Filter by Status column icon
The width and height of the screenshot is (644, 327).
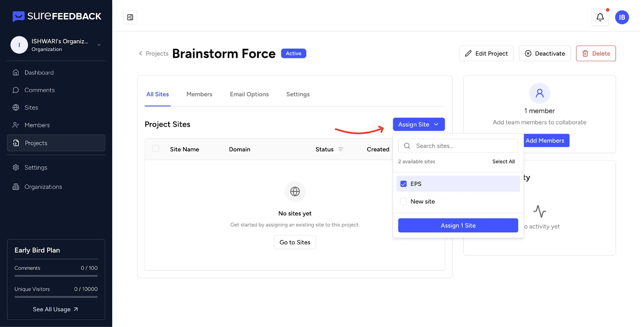point(341,149)
